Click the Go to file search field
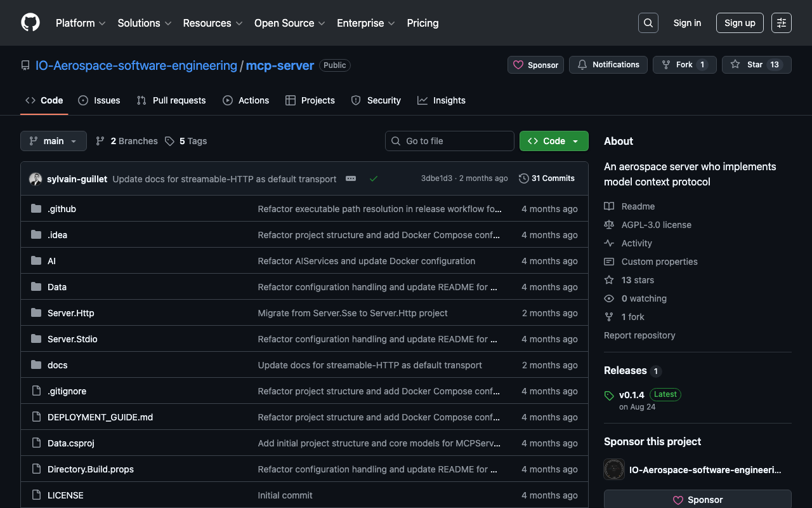The image size is (812, 508). click(x=449, y=141)
